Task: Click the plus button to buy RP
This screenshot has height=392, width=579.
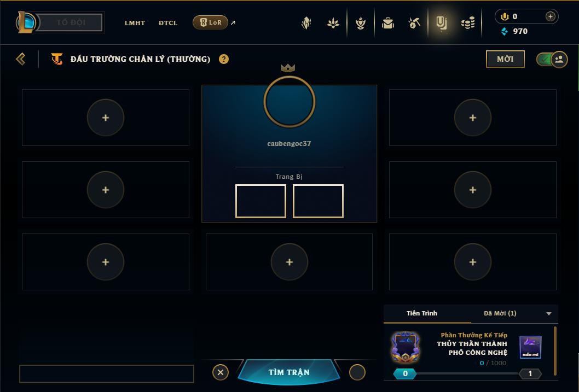Action: coord(550,16)
